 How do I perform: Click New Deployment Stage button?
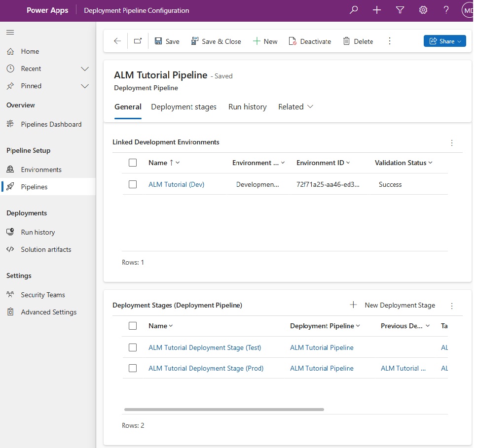392,305
